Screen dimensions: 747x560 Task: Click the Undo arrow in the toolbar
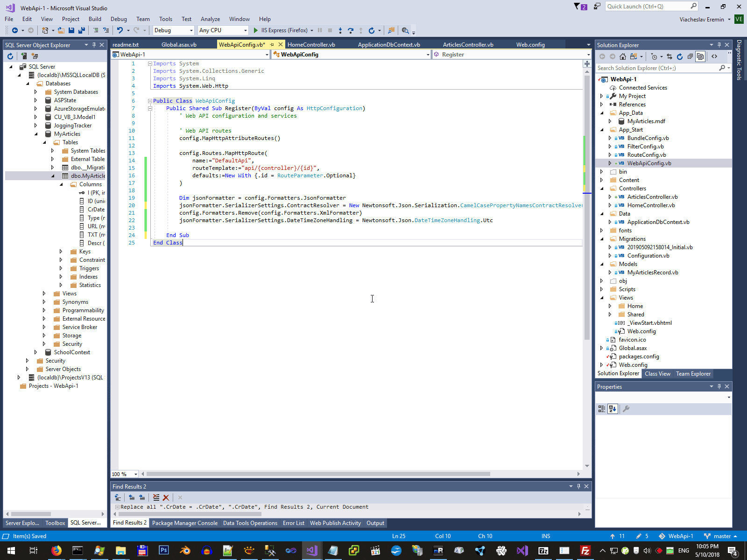point(120,30)
